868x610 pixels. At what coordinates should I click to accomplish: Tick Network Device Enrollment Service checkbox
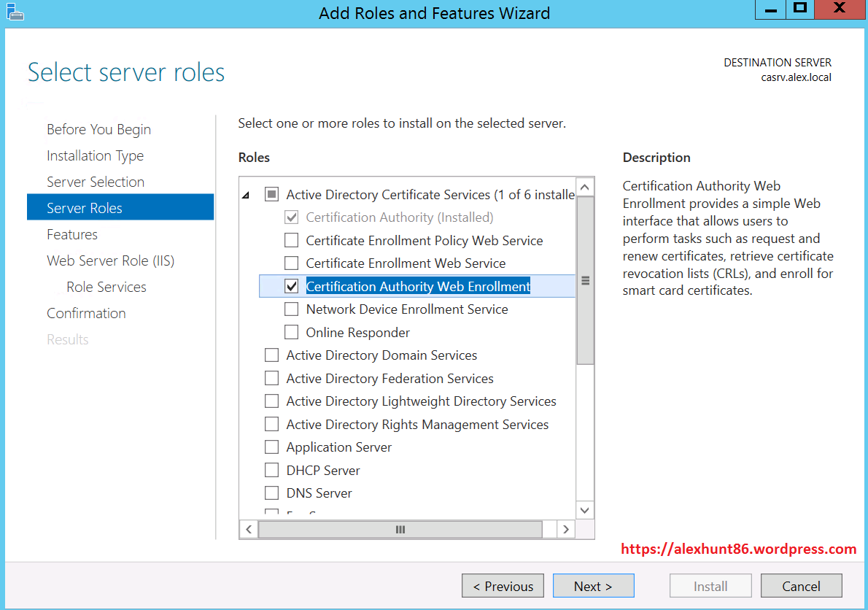point(292,309)
